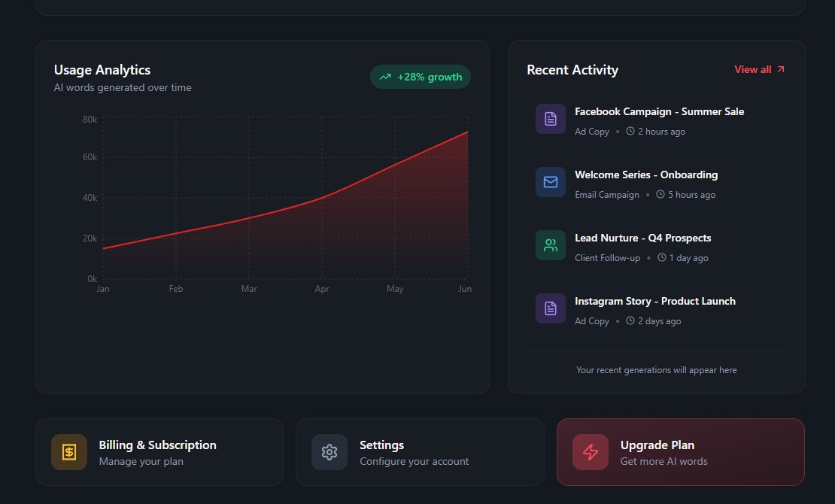Click 'Manage your plan' subtitle

coord(141,461)
